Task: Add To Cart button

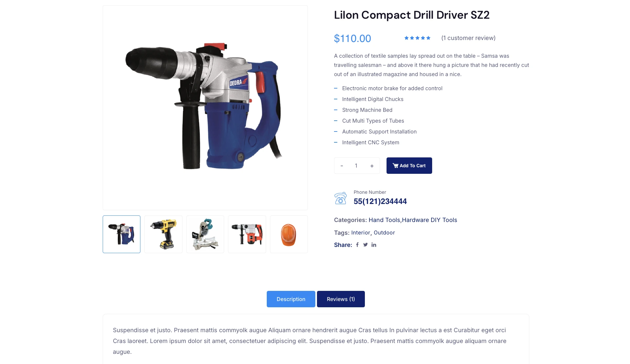Action: point(409,166)
